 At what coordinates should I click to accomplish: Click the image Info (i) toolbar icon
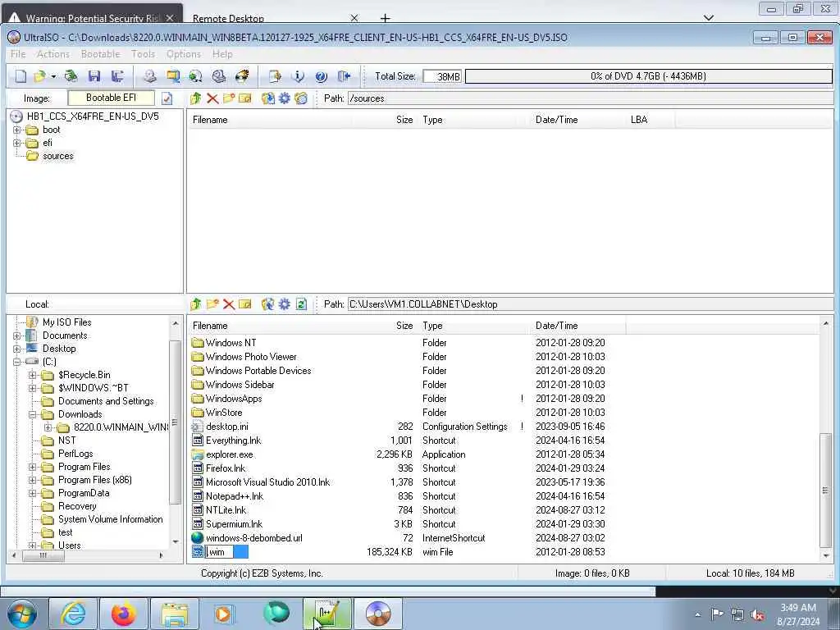coord(298,76)
